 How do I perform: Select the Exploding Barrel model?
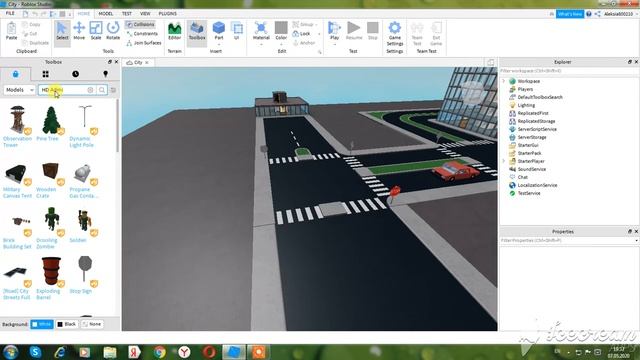tap(50, 278)
